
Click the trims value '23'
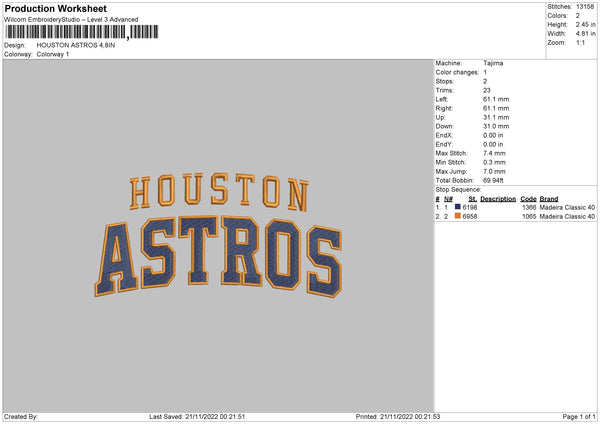pos(487,91)
